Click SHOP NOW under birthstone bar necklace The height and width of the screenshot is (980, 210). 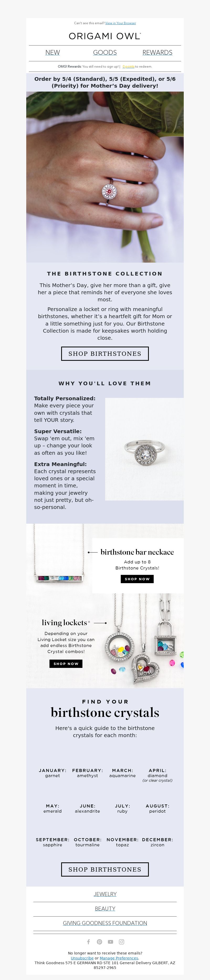[x=137, y=579]
